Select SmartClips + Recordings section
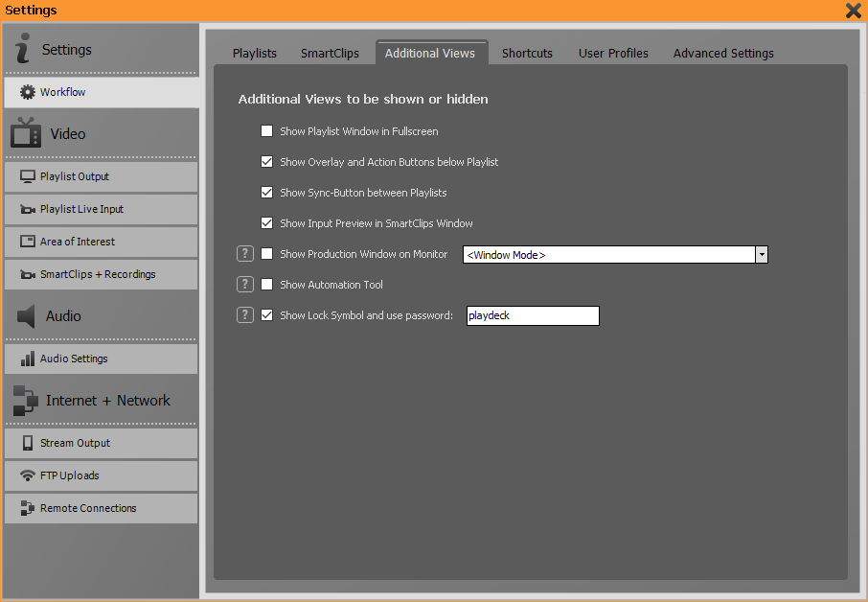 (x=102, y=274)
